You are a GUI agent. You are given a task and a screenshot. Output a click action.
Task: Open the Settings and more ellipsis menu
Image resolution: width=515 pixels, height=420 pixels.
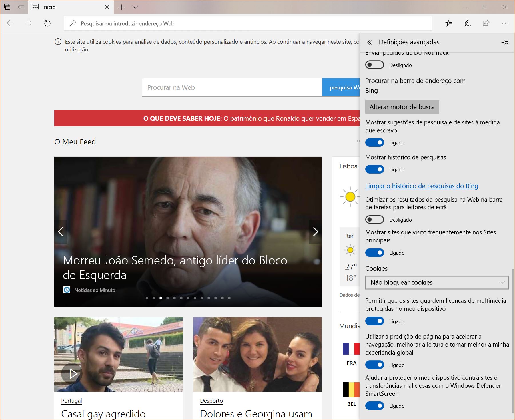[x=505, y=23]
